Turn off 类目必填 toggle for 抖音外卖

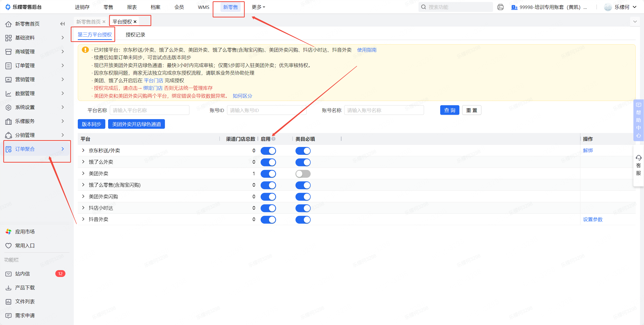pyautogui.click(x=303, y=220)
